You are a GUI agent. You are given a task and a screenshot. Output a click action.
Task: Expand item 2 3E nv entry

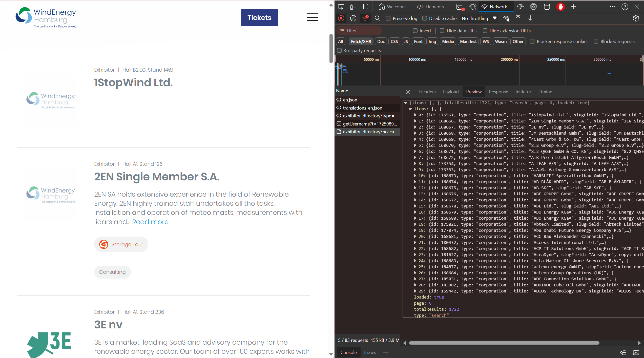click(415, 127)
